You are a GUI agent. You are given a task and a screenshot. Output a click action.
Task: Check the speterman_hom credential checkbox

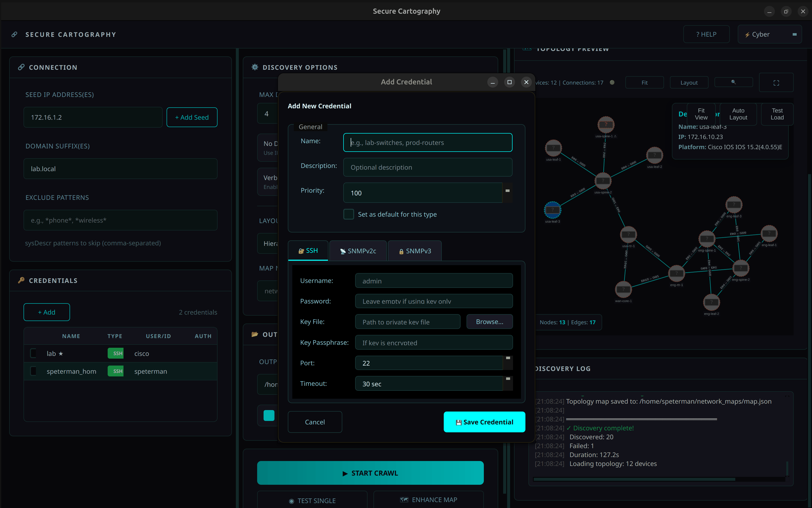[x=33, y=371]
